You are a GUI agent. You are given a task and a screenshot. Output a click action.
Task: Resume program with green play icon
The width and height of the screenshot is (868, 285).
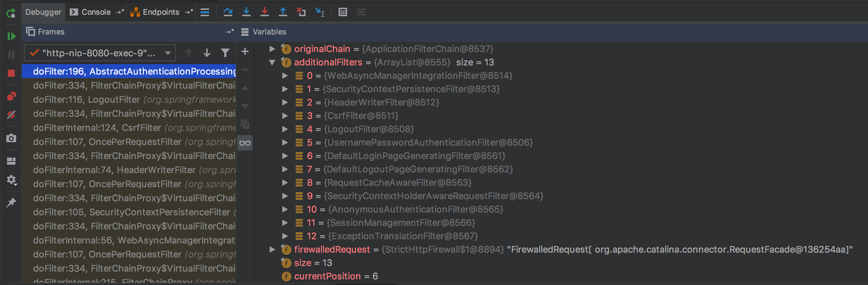tap(11, 36)
